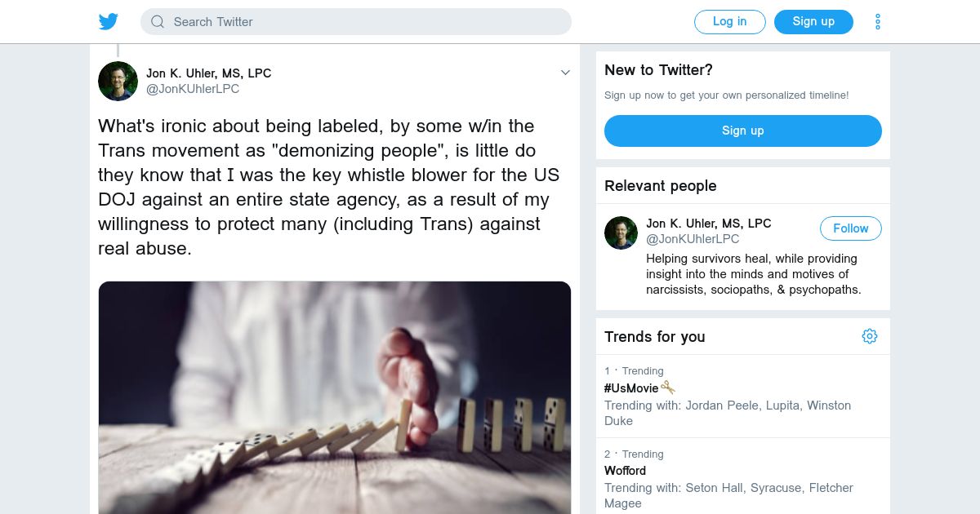This screenshot has width=980, height=514.
Task: Click @JonKUhlerLPC handle in Relevant people
Action: tap(693, 239)
